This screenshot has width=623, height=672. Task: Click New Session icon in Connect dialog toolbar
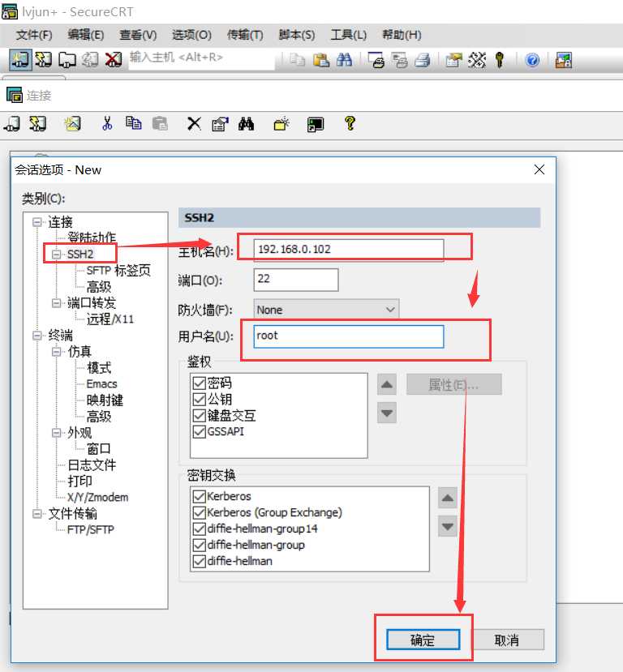72,124
